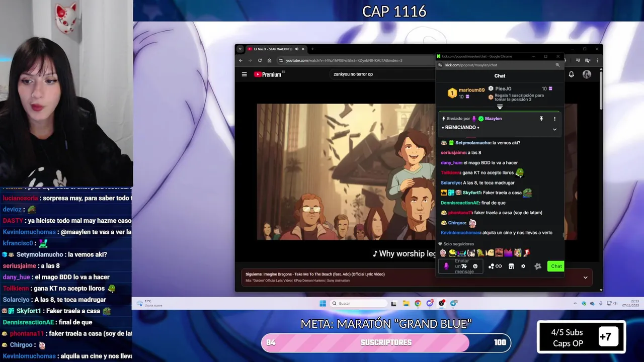Viewport: 644px width, 362px height.
Task: Open File Explorer from the taskbar
Action: (x=406, y=303)
